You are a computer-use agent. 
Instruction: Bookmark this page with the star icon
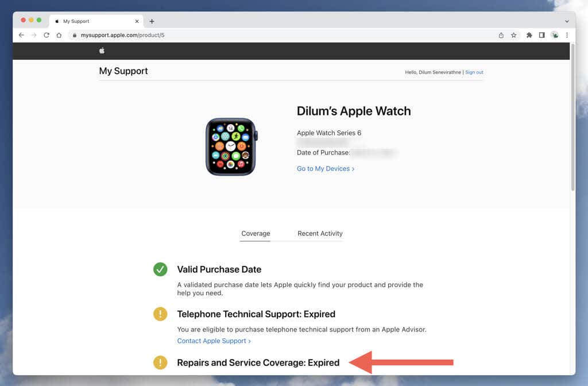514,35
